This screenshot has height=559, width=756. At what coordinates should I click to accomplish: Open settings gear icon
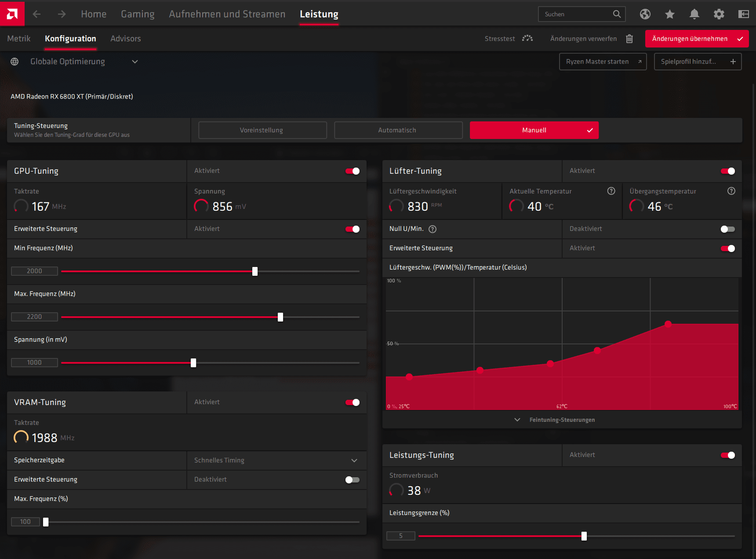click(x=719, y=14)
